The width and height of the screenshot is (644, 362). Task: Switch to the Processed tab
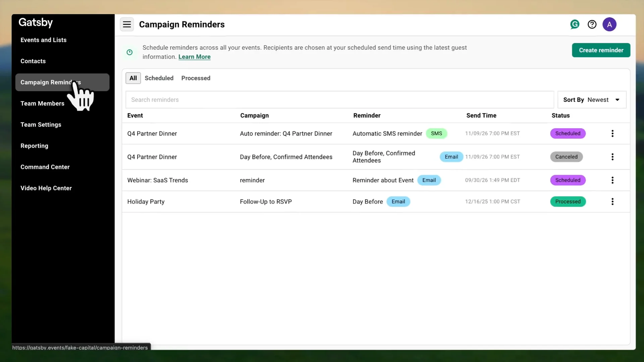point(196,78)
